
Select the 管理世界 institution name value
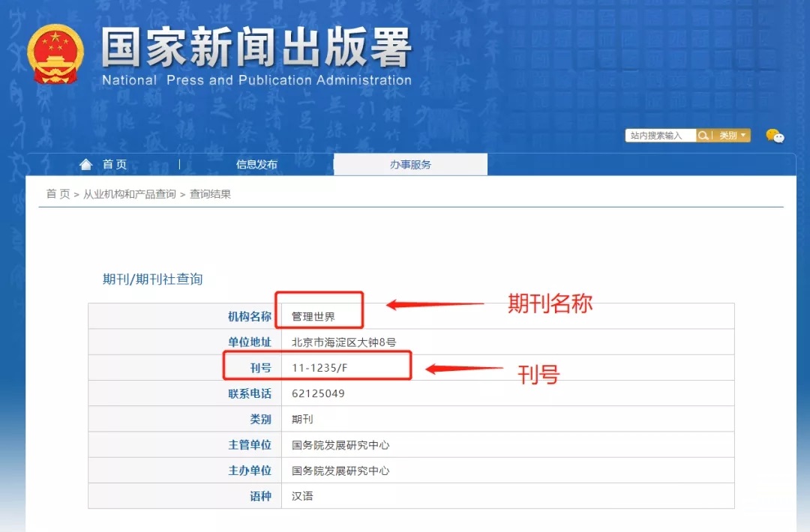(x=313, y=316)
